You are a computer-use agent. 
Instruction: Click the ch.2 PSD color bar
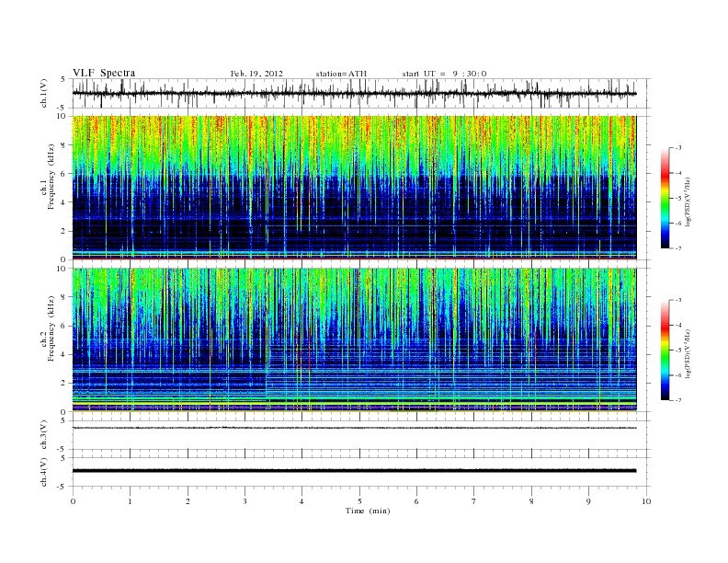(x=665, y=350)
